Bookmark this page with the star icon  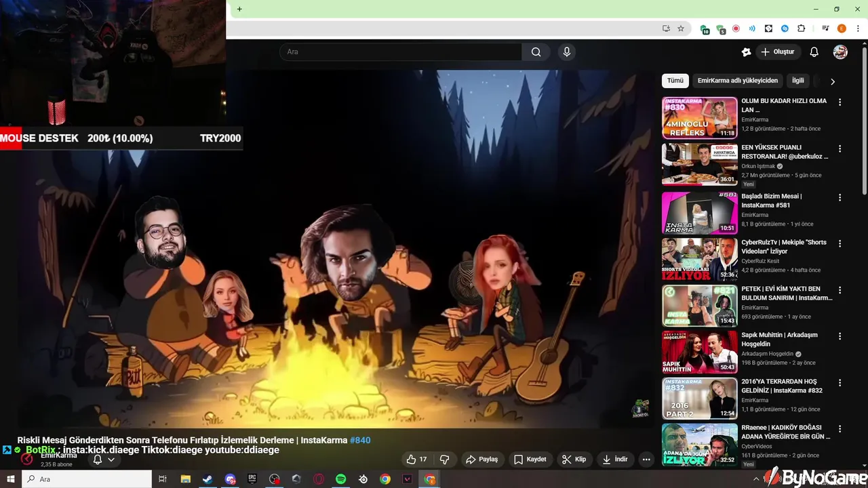[681, 28]
